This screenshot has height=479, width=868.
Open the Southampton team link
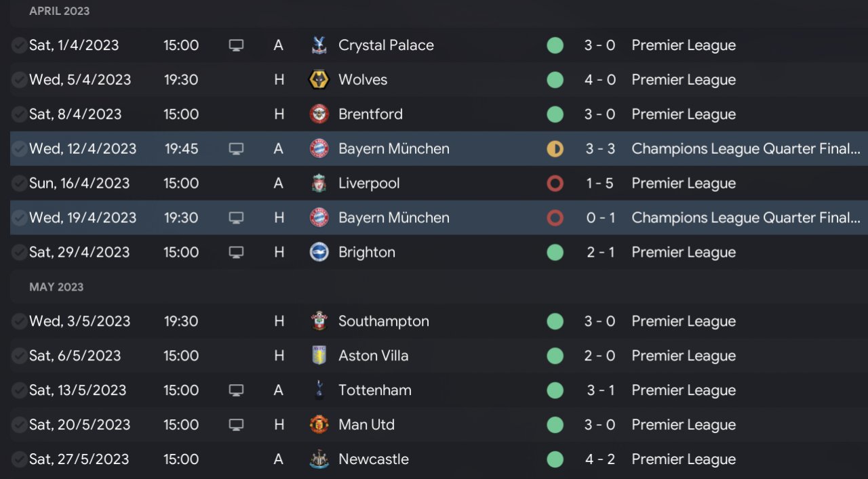tap(383, 321)
